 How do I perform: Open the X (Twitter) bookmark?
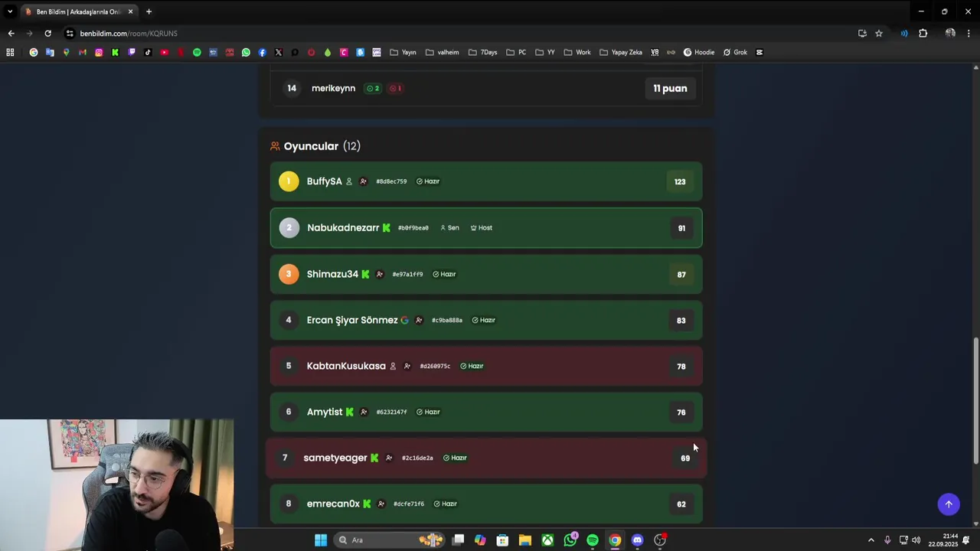(279, 52)
